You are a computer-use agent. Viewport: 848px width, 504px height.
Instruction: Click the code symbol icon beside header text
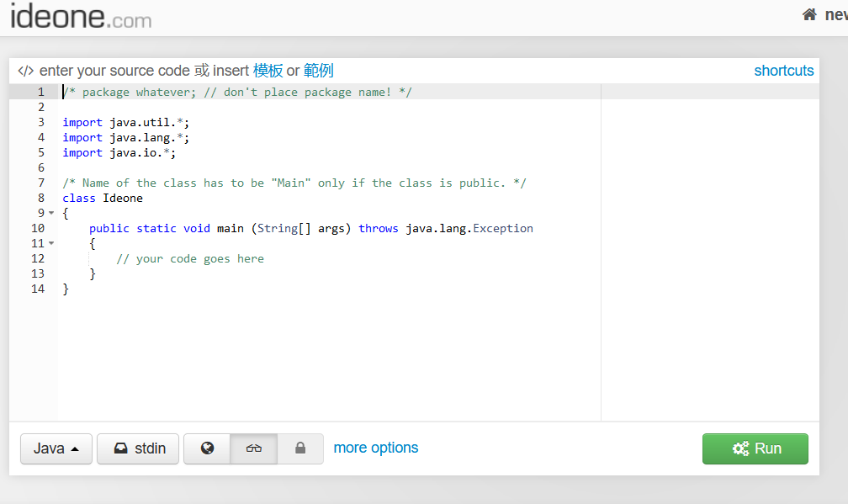coord(25,71)
